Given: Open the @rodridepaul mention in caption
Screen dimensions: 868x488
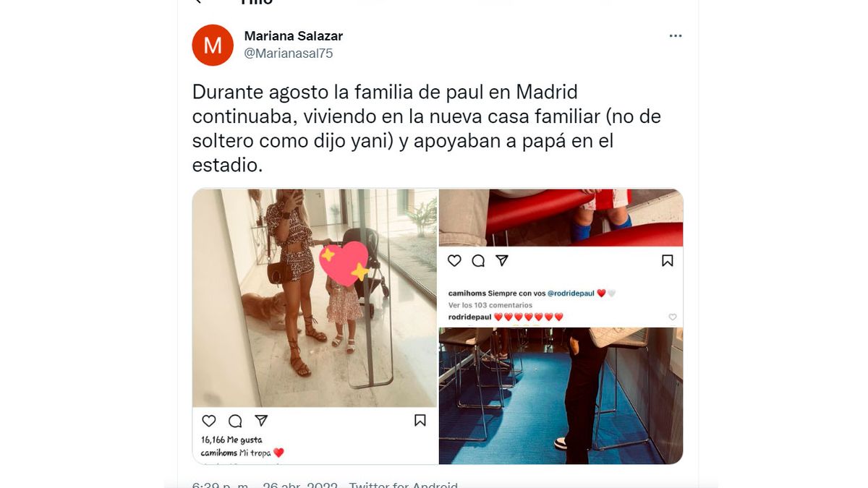Looking at the screenshot, I should pyautogui.click(x=571, y=294).
